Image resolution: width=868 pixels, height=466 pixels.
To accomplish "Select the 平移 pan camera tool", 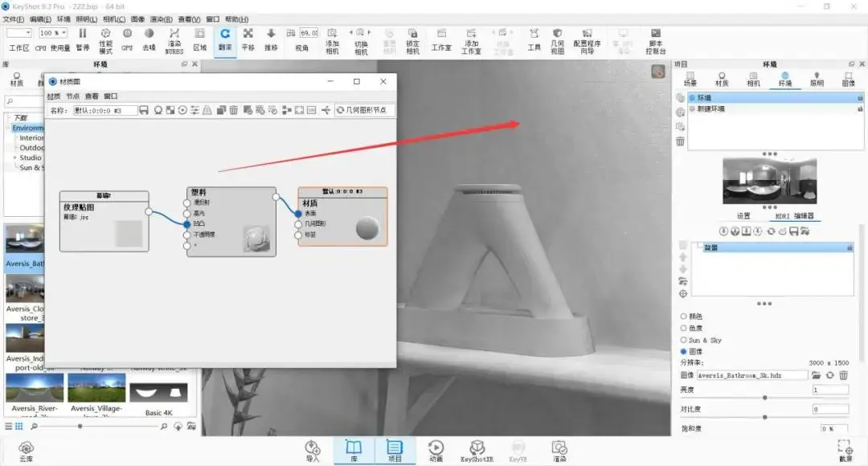I will [x=248, y=40].
